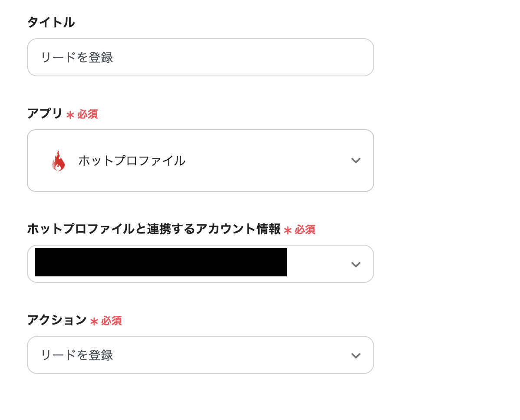This screenshot has width=520, height=420.
Task: Click the アプリ field label
Action: 45,114
